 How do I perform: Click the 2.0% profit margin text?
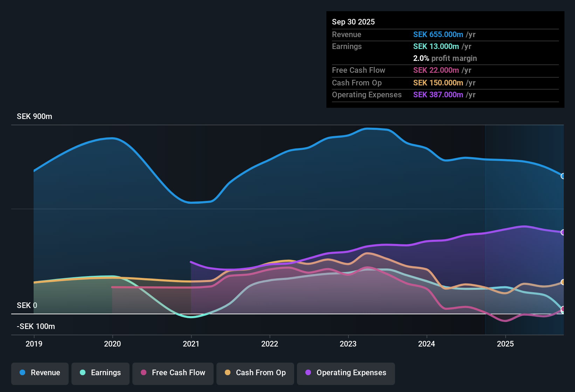[x=445, y=58]
